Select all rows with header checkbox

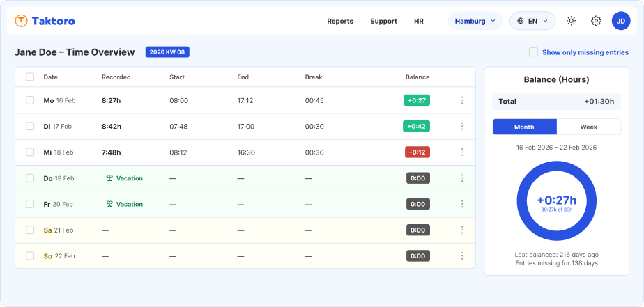pyautogui.click(x=30, y=77)
